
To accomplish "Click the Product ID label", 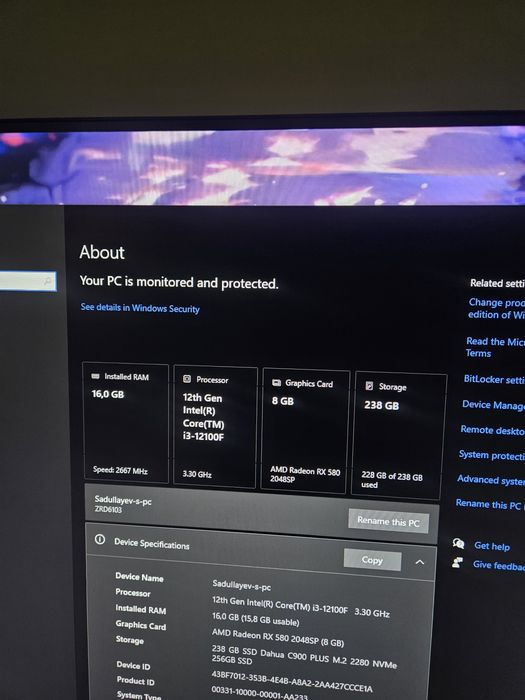I will (x=135, y=681).
